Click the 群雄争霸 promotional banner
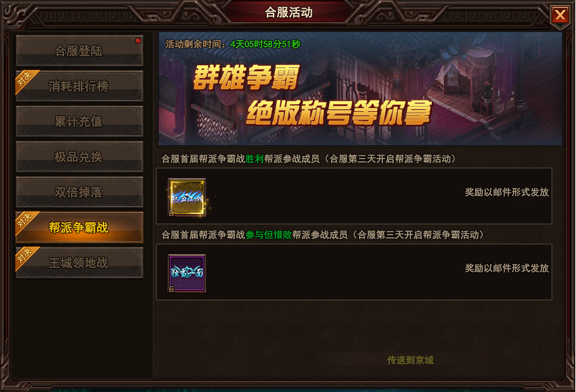Image resolution: width=576 pixels, height=392 pixels. [360, 89]
